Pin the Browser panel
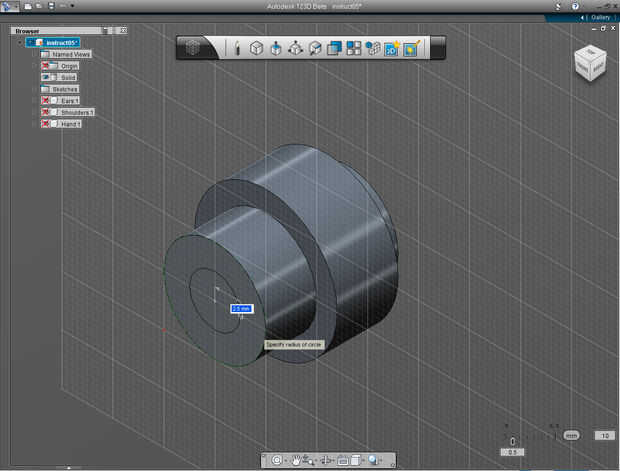 (x=106, y=30)
